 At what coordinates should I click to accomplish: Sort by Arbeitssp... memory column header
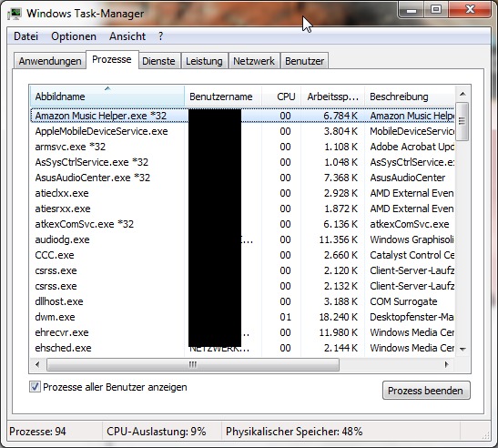[332, 97]
